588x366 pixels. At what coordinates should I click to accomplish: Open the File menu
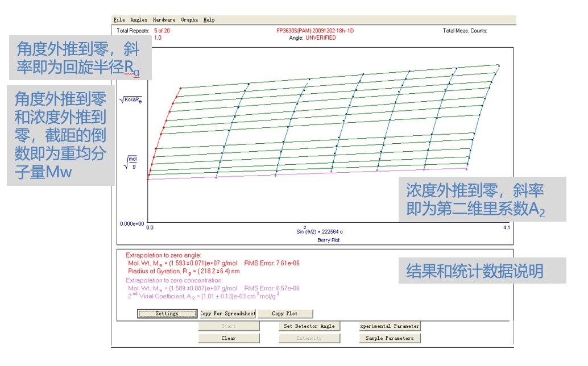[x=119, y=20]
